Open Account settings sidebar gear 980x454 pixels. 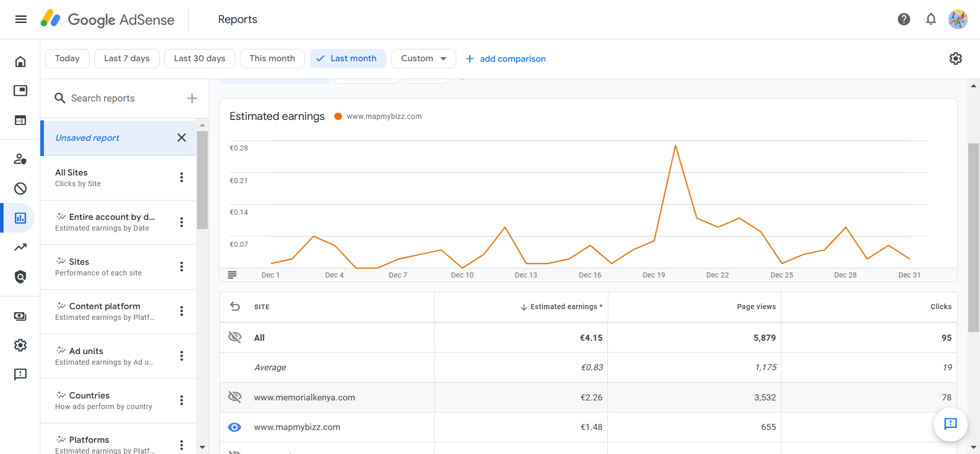click(20, 345)
